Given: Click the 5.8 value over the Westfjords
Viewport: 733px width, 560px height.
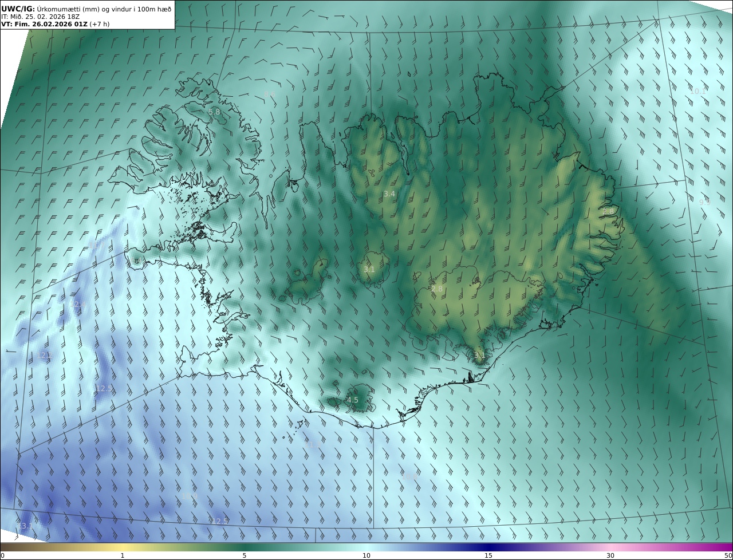Looking at the screenshot, I should (x=214, y=112).
